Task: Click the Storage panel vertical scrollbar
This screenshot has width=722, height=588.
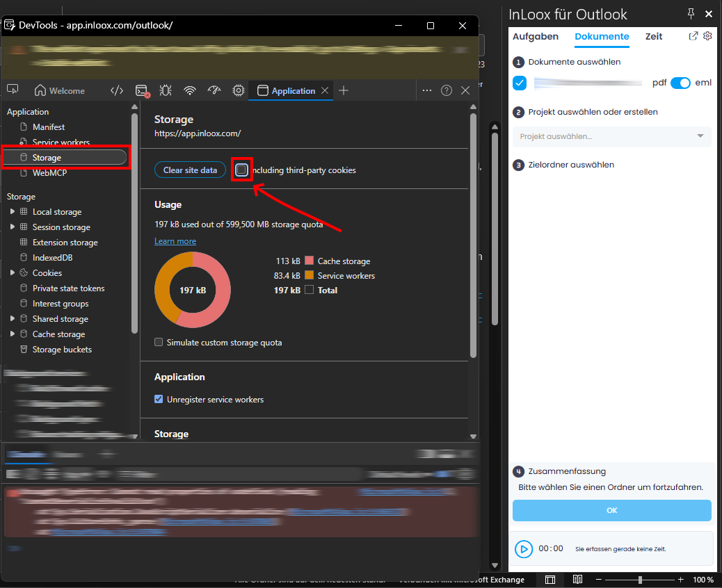Action: point(474,235)
